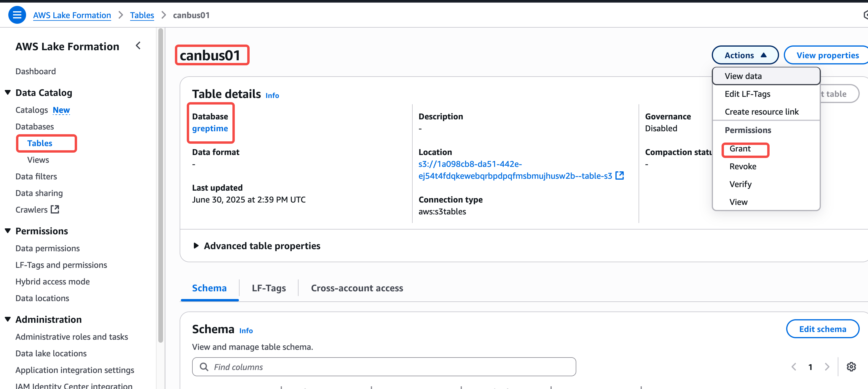Switch to the LF-Tags tab
The image size is (868, 389).
269,288
